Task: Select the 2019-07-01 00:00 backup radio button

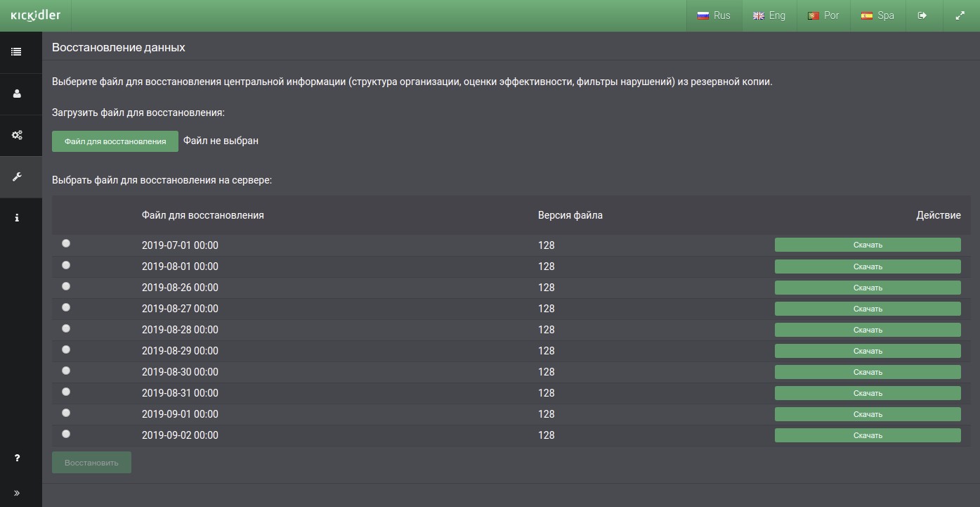Action: (66, 243)
